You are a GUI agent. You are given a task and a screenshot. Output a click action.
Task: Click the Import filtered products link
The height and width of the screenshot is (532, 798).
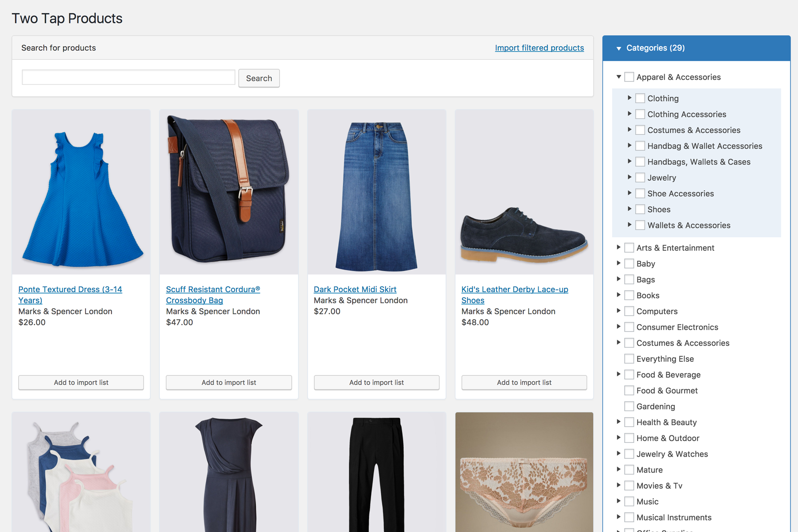click(540, 48)
